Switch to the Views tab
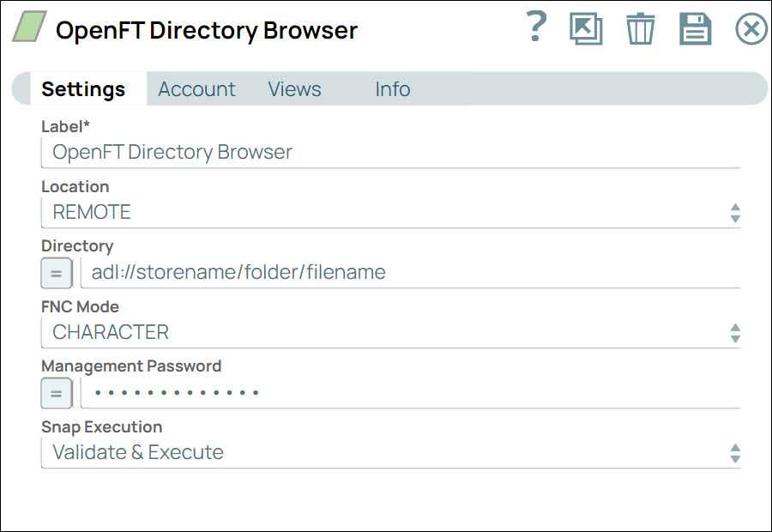Viewport: 772px width, 532px height. click(x=294, y=88)
